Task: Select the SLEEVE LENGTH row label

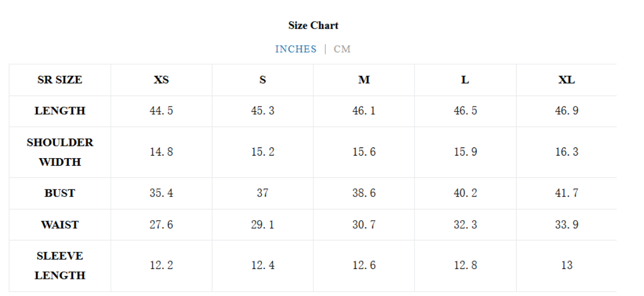Action: [x=60, y=265]
